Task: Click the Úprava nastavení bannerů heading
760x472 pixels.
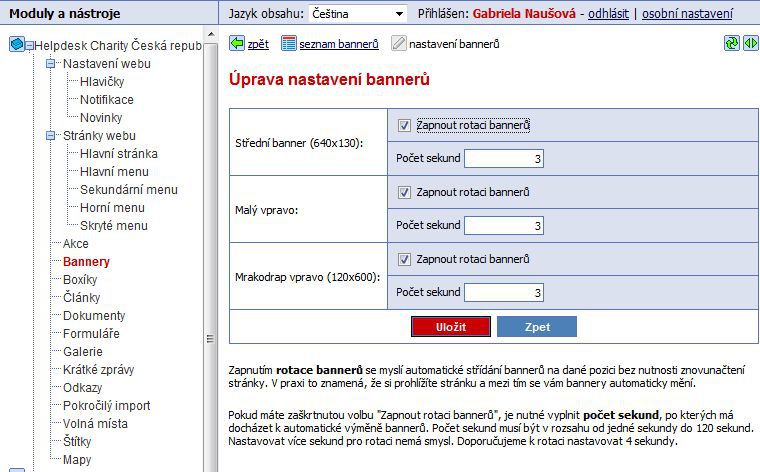Action: 329,79
